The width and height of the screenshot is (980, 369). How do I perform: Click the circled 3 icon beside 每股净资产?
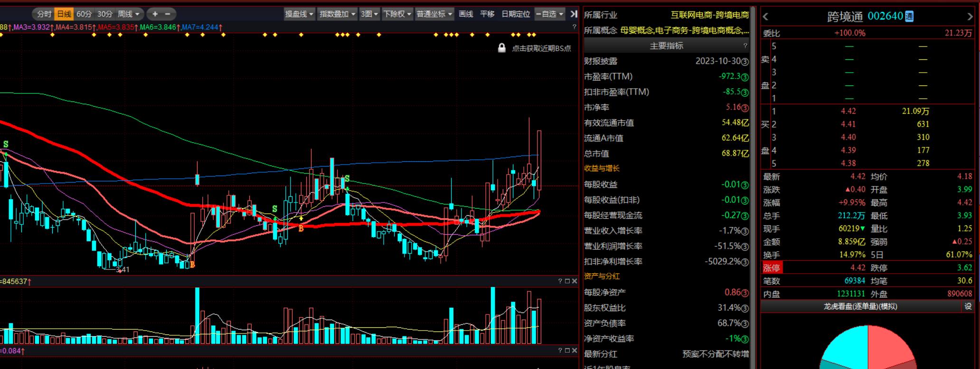tap(745, 293)
